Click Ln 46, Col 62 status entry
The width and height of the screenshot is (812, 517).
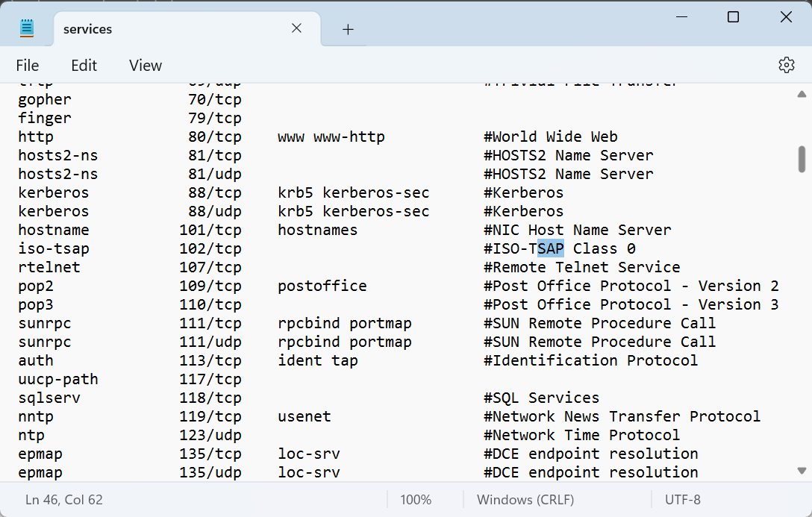pyautogui.click(x=64, y=500)
